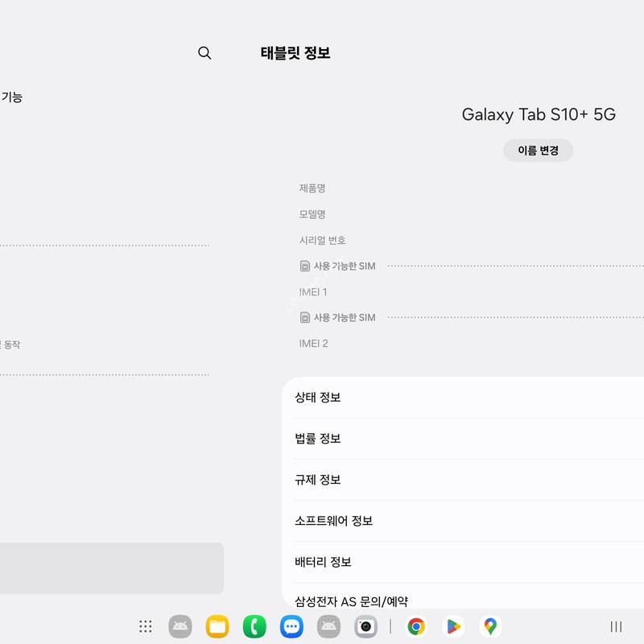Select the 시리얼 번호 label
The height and width of the screenshot is (644, 644).
coord(323,240)
